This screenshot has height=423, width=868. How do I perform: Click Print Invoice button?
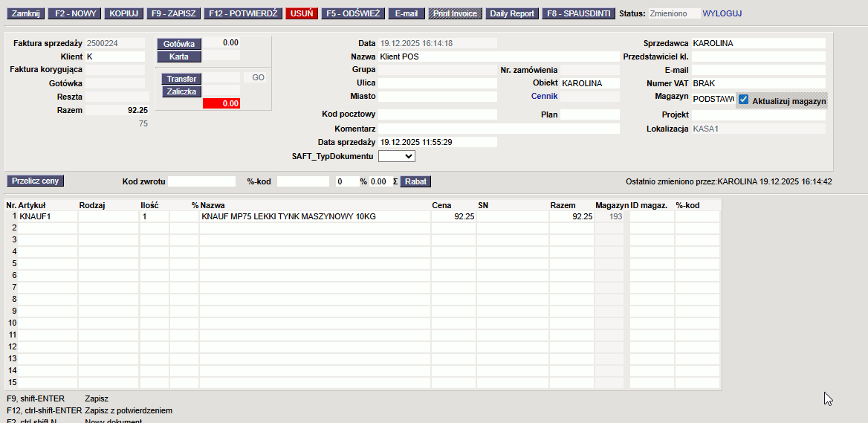coord(455,13)
